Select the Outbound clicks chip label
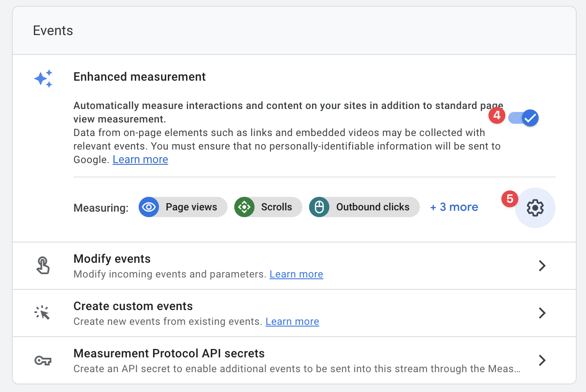 point(373,207)
